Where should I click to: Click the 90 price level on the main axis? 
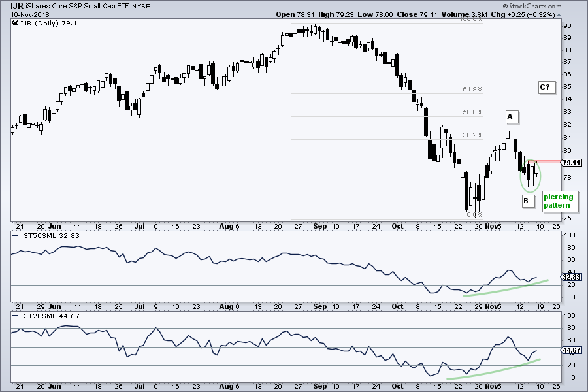coord(567,26)
